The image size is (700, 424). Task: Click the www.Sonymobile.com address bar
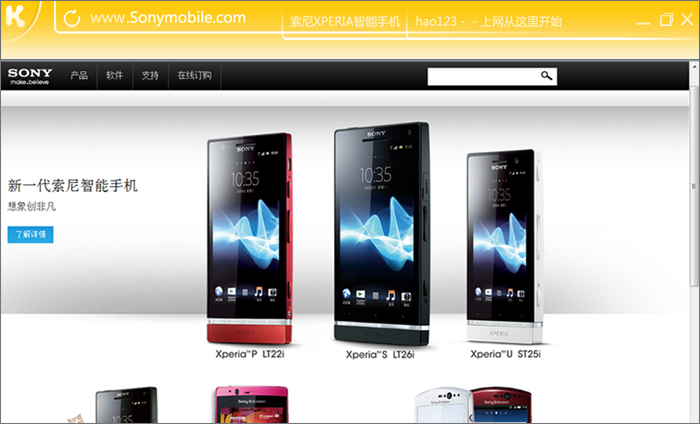pos(168,18)
